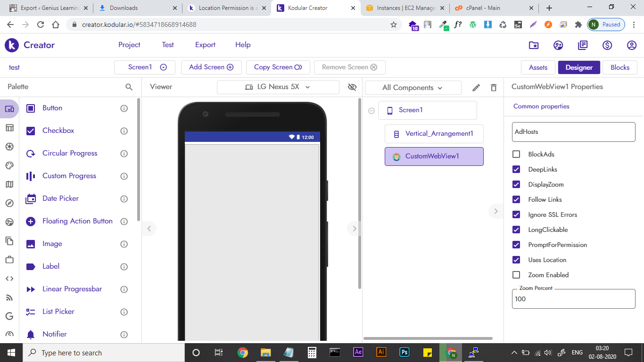Switch to the Blocks view
Screen dimensions: 644x362
pos(619,67)
